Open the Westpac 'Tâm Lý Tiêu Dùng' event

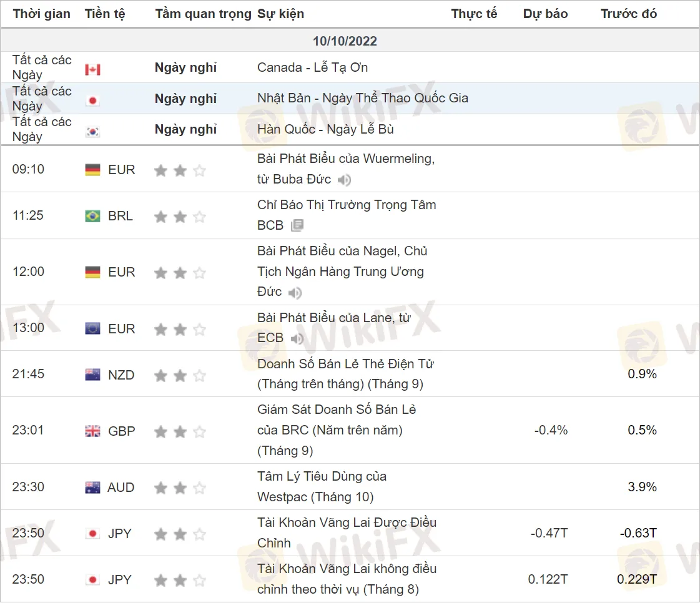pyautogui.click(x=322, y=487)
